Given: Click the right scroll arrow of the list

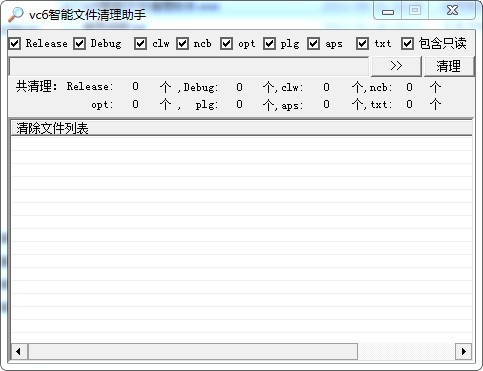Looking at the screenshot, I should 463,351.
